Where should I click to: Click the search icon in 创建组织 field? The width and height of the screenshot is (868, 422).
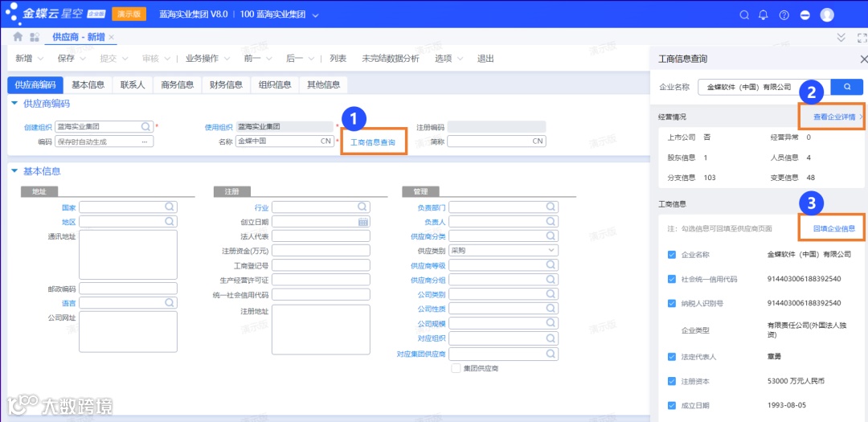145,127
